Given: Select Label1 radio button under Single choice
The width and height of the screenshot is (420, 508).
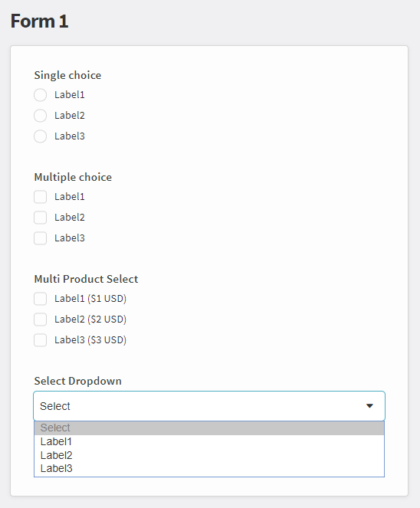Looking at the screenshot, I should click(40, 95).
